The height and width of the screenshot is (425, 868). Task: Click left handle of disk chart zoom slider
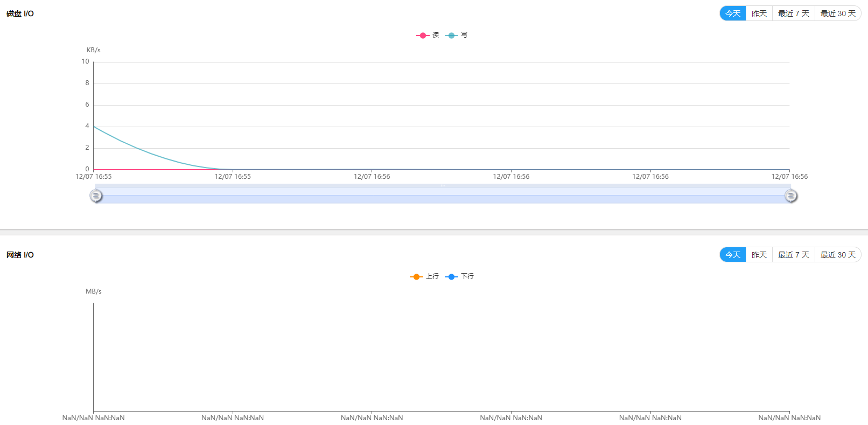tap(96, 196)
